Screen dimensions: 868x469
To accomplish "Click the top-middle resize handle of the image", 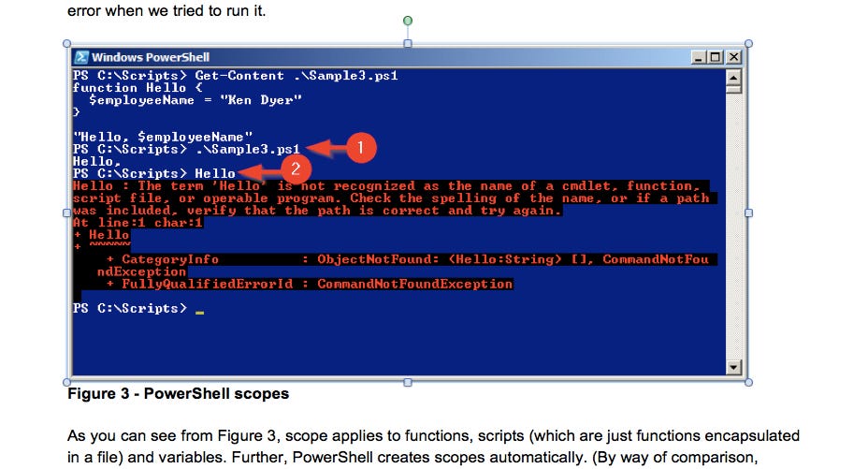I will pyautogui.click(x=407, y=44).
